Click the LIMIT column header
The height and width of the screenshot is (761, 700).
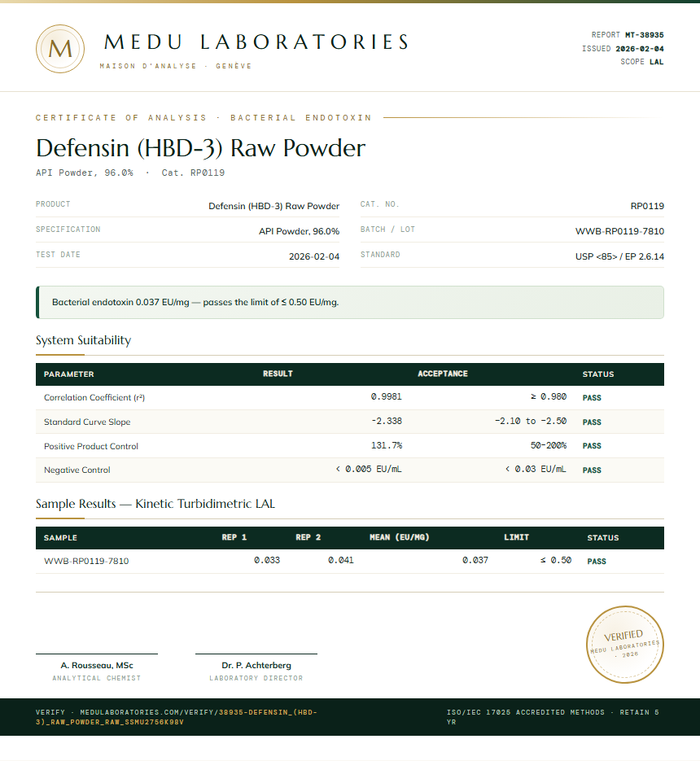tap(517, 537)
